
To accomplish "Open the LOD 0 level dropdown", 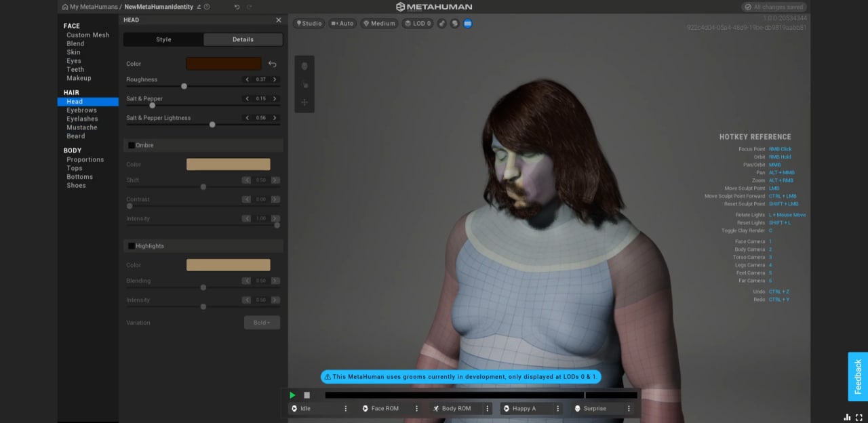I will click(x=417, y=23).
